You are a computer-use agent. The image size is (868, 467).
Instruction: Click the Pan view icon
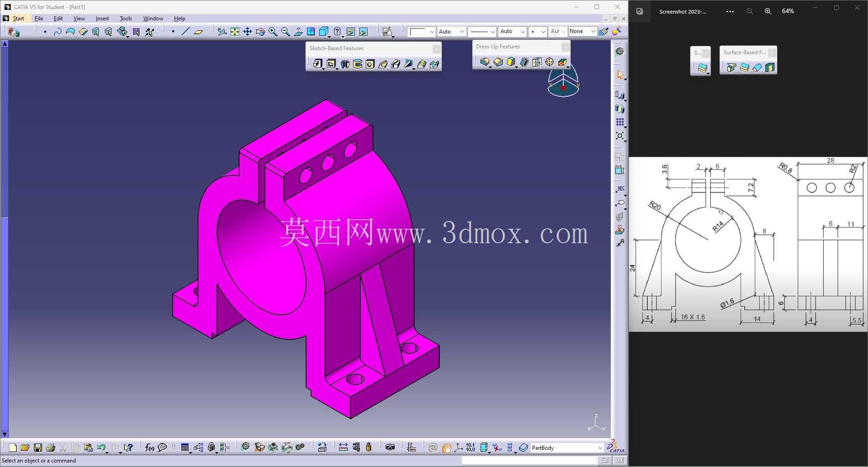pos(247,31)
